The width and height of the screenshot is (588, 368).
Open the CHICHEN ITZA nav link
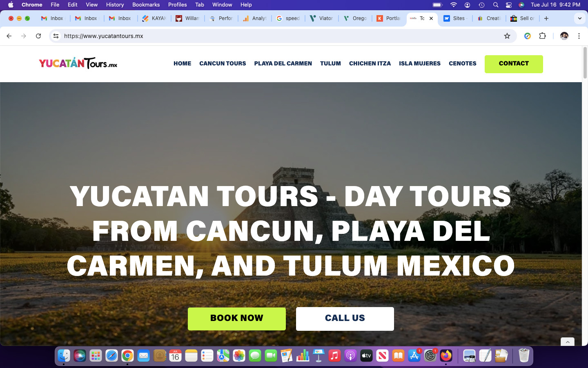click(x=370, y=63)
